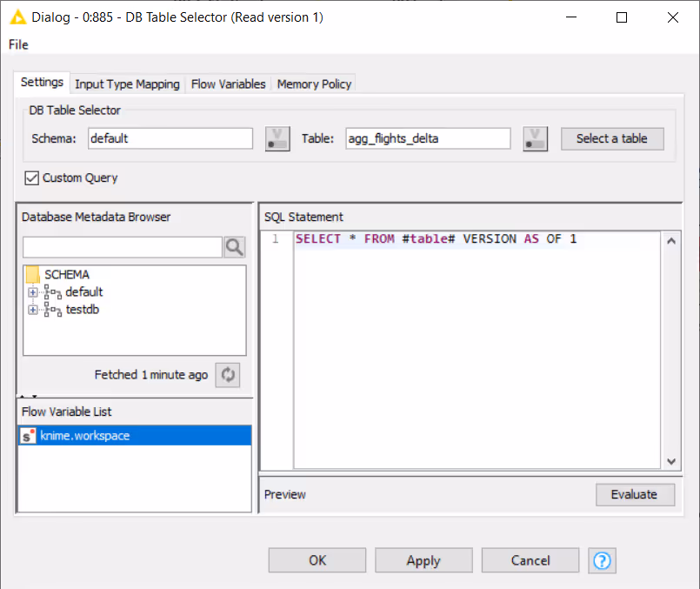Screen dimensions: 700x589
Task: Click the search magnifier in Database Metadata Browser
Action: pos(234,247)
